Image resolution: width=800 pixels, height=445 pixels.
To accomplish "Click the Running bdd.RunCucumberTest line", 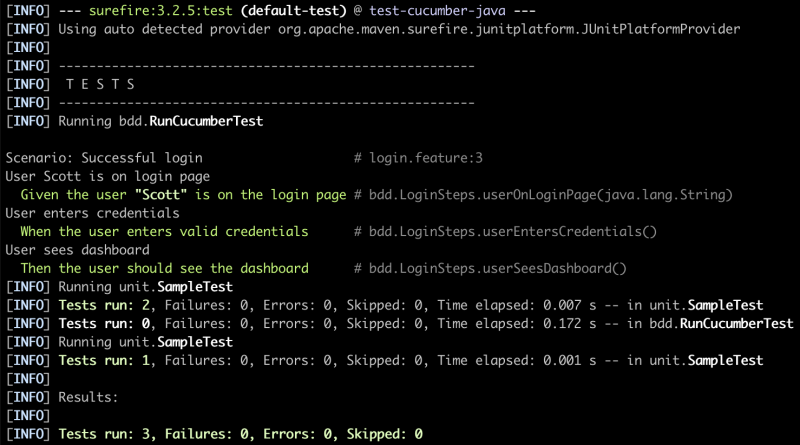I will coord(160,121).
